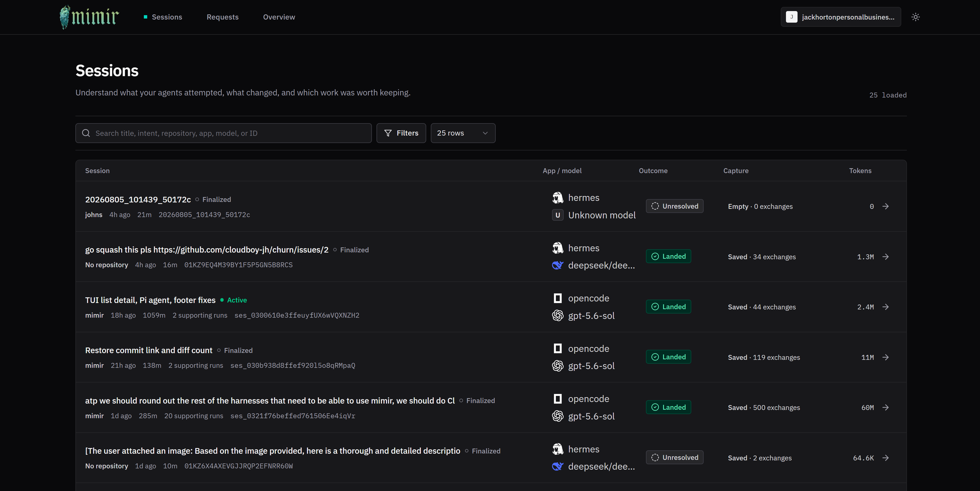Image resolution: width=980 pixels, height=491 pixels.
Task: Click gpt-5.6-sol icon in Restore commit link row
Action: click(557, 366)
